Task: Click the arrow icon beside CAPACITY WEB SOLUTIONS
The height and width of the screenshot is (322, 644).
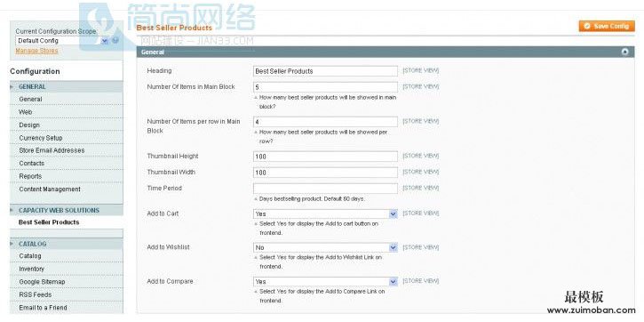Action: coord(12,210)
